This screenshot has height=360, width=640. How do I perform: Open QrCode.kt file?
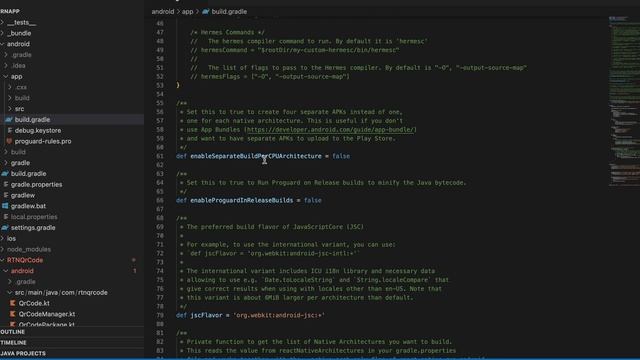[x=34, y=303]
